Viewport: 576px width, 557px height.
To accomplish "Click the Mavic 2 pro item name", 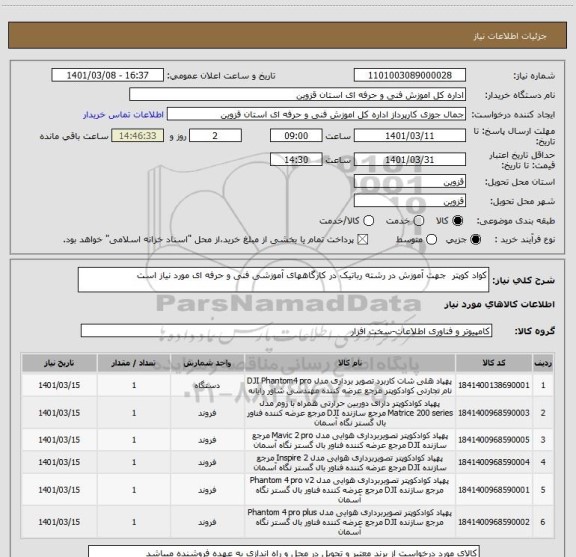I will (x=350, y=440).
